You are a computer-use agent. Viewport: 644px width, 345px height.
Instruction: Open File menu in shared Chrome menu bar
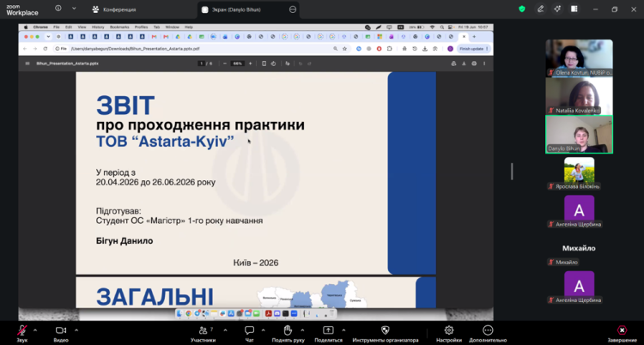pyautogui.click(x=57, y=27)
